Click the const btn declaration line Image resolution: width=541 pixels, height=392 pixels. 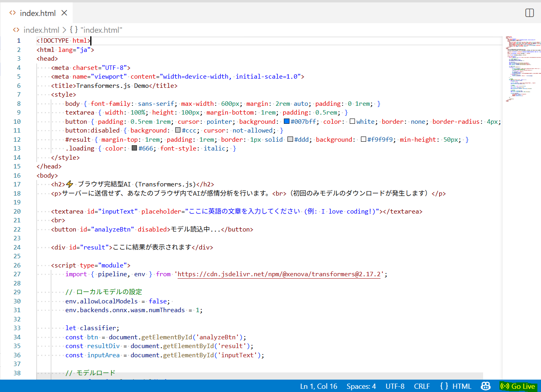point(156,337)
